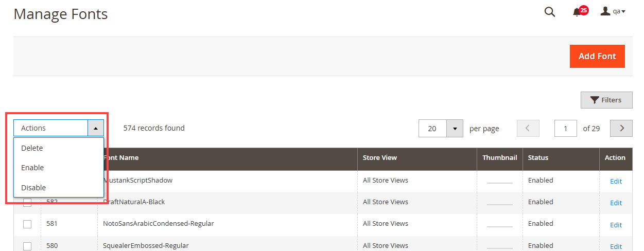Screen dimensions: 644x251
Task: Choose Delete from Actions menu
Action: 32,148
